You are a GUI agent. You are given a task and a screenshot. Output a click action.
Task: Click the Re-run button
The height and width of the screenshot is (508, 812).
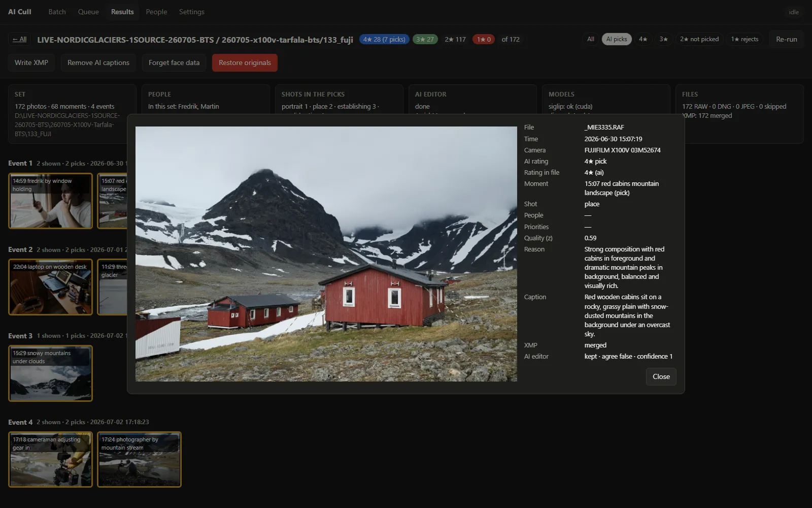786,39
